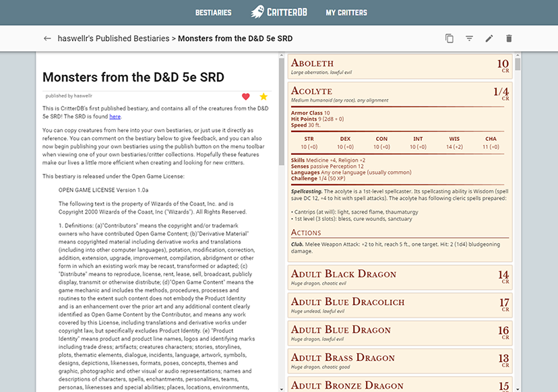Expand the Adult Brass Dragon card
The image size is (558, 392).
tap(400, 361)
